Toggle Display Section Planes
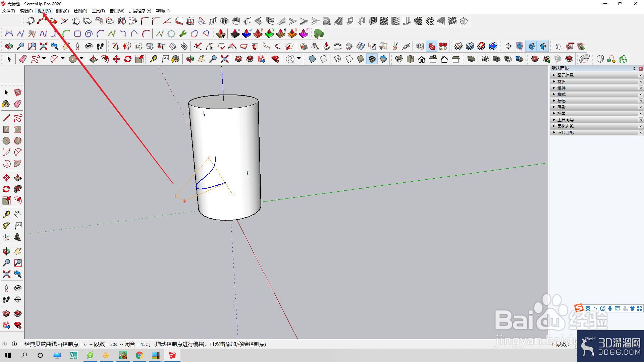The height and width of the screenshot is (362, 644). 520,46
